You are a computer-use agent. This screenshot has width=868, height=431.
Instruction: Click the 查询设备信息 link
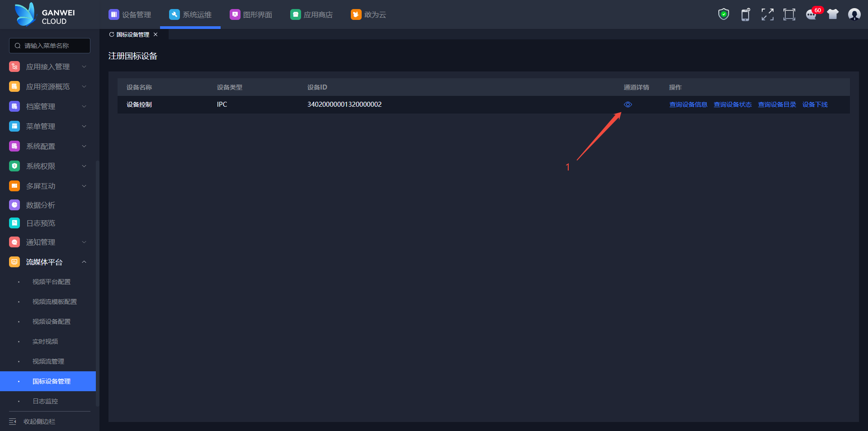pyautogui.click(x=688, y=104)
